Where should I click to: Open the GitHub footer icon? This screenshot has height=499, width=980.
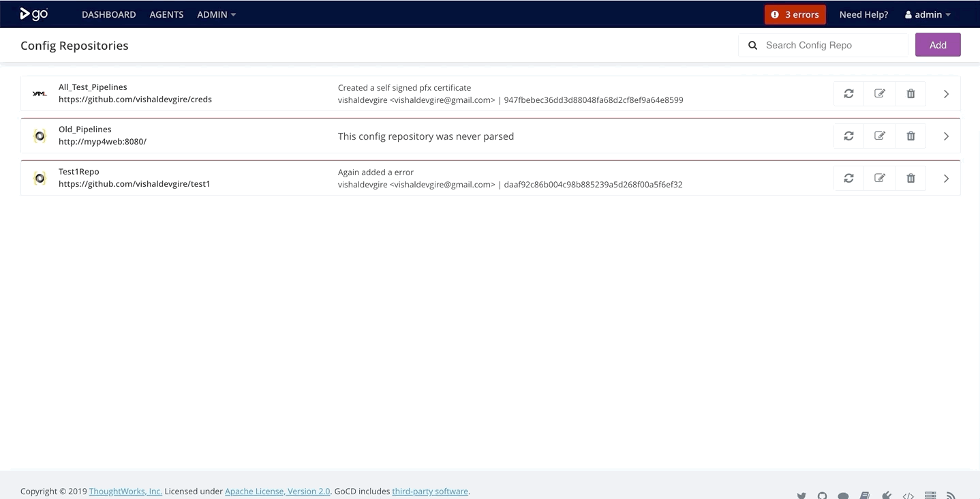(823, 496)
